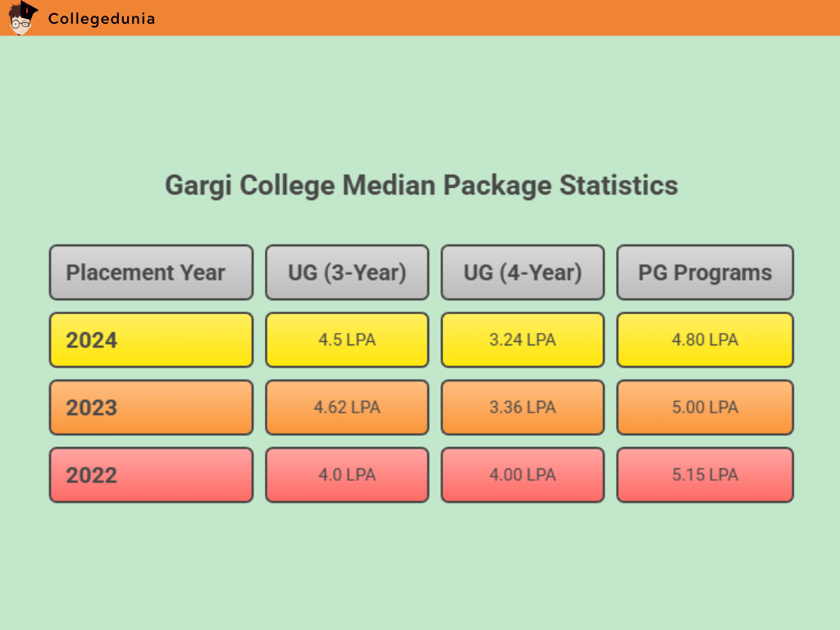Click the 4.5 LPA yellow cell
The image size is (840, 630).
click(x=347, y=340)
